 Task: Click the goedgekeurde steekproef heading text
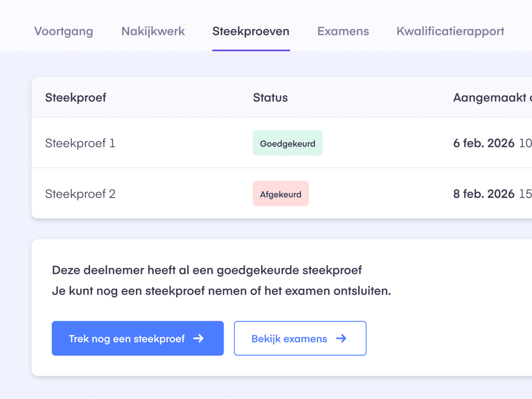click(x=207, y=270)
